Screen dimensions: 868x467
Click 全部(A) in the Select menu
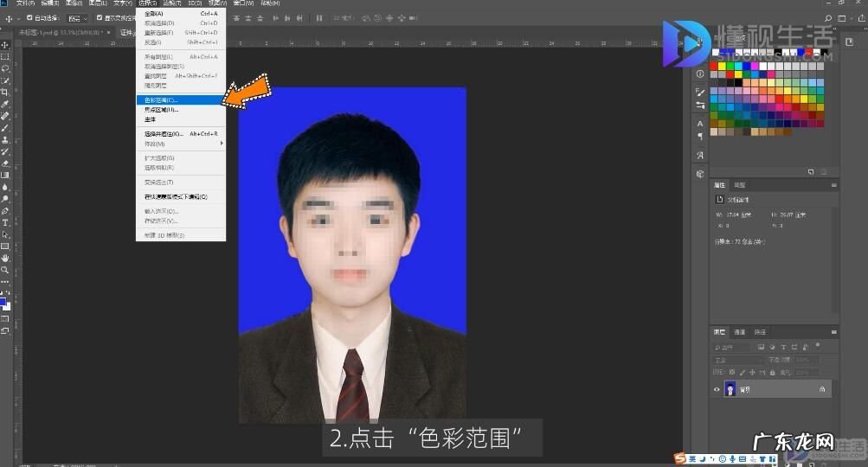[x=181, y=13]
